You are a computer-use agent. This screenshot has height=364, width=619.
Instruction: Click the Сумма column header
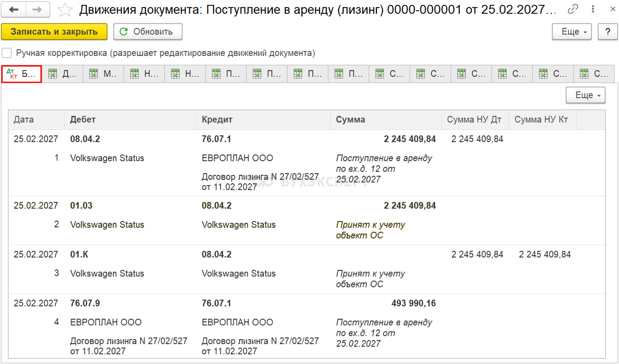[x=386, y=120]
